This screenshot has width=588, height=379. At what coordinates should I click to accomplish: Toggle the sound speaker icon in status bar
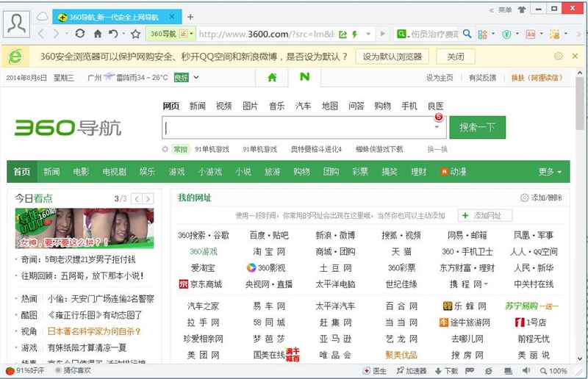[x=526, y=370]
